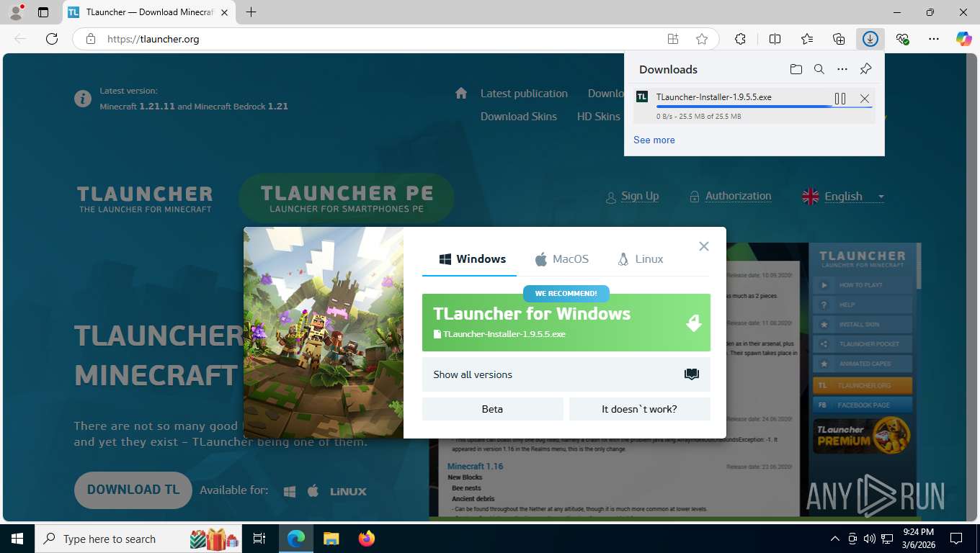Screen dimensions: 980x553
Task: Expand the English language dropdown
Action: 843,197
